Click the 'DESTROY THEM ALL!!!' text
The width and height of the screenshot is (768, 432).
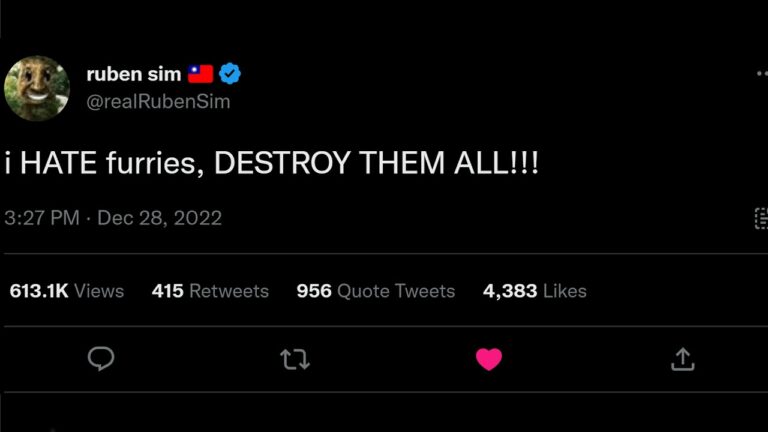click(x=376, y=164)
